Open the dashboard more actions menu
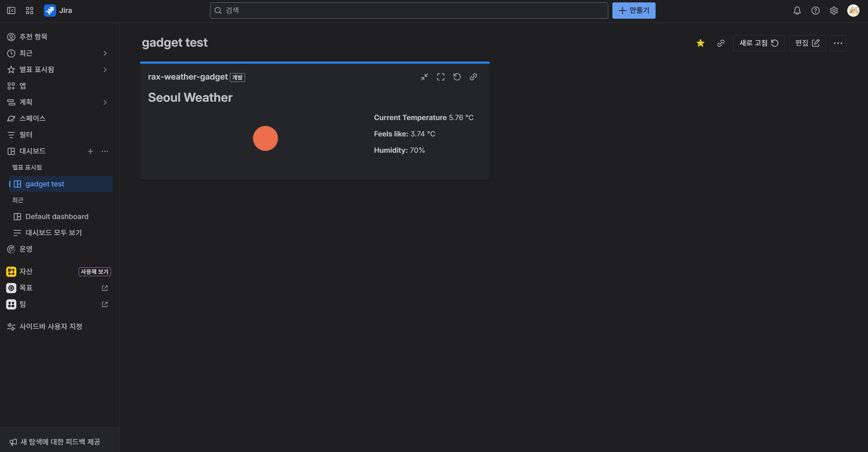The height and width of the screenshot is (452, 868). 838,43
